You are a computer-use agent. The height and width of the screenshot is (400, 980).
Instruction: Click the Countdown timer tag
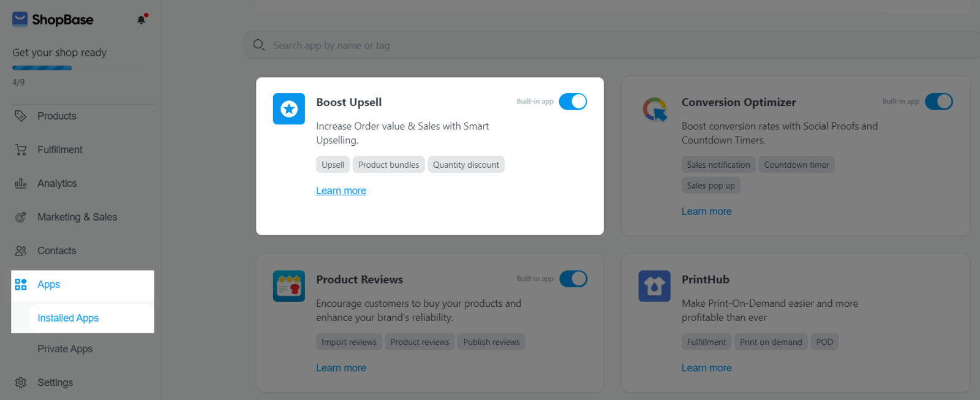point(796,165)
